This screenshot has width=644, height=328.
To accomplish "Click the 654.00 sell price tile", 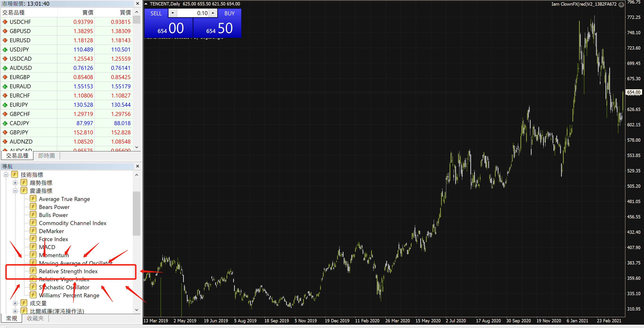I will tap(168, 28).
